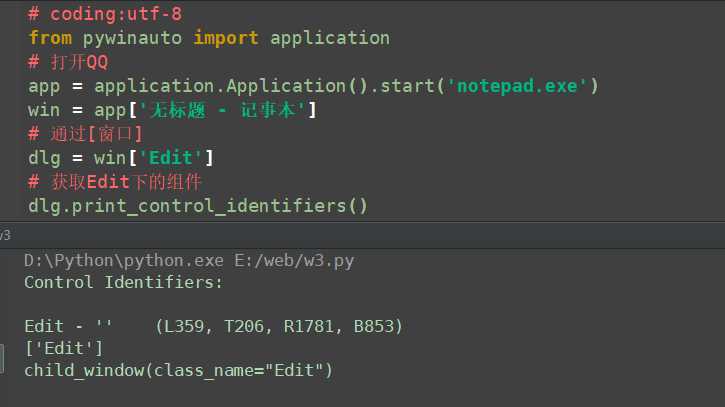725x407 pixels.
Task: Click the line "win = app['无标题 - 记事本']"
Action: point(172,110)
